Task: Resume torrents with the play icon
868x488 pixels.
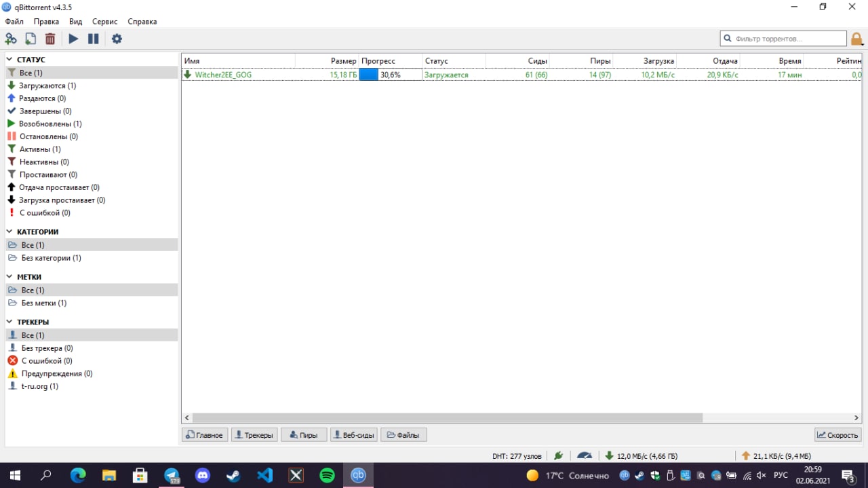Action: tap(73, 39)
